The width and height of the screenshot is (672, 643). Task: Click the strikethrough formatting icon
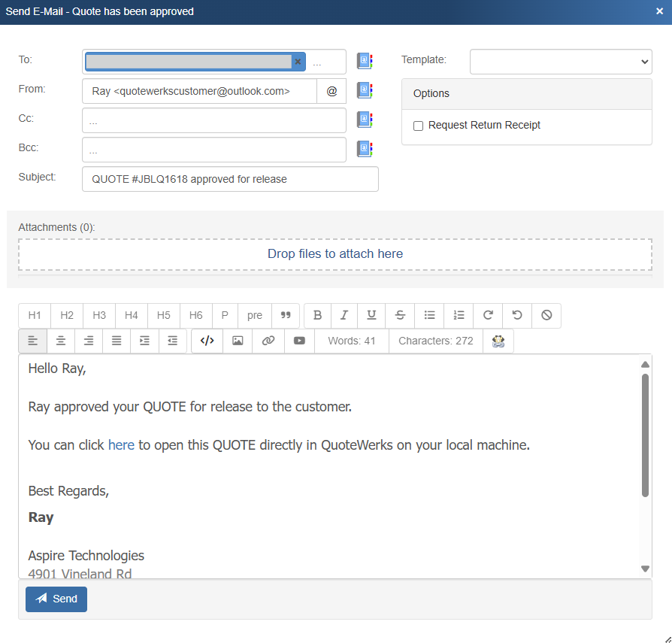[400, 315]
